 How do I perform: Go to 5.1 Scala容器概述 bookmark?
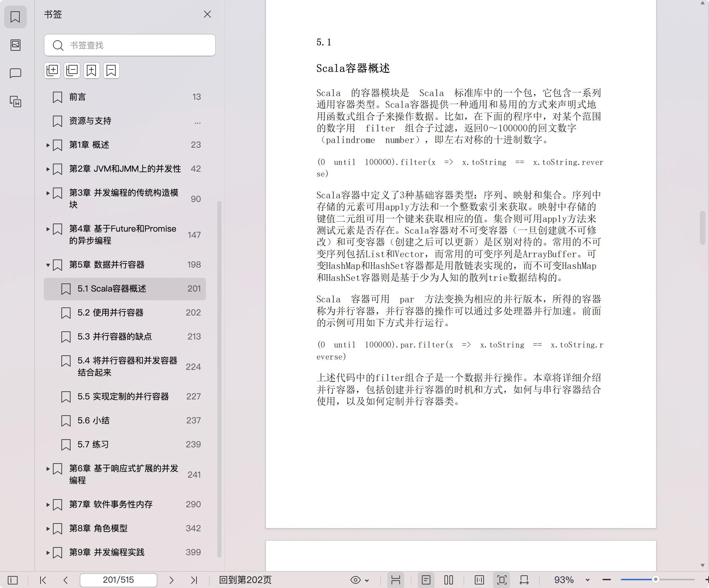(x=125, y=289)
